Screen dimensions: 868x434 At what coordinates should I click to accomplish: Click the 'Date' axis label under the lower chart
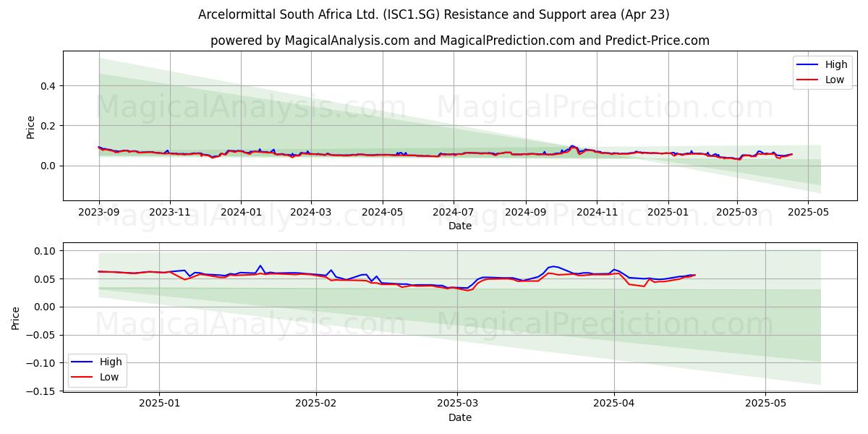point(460,417)
